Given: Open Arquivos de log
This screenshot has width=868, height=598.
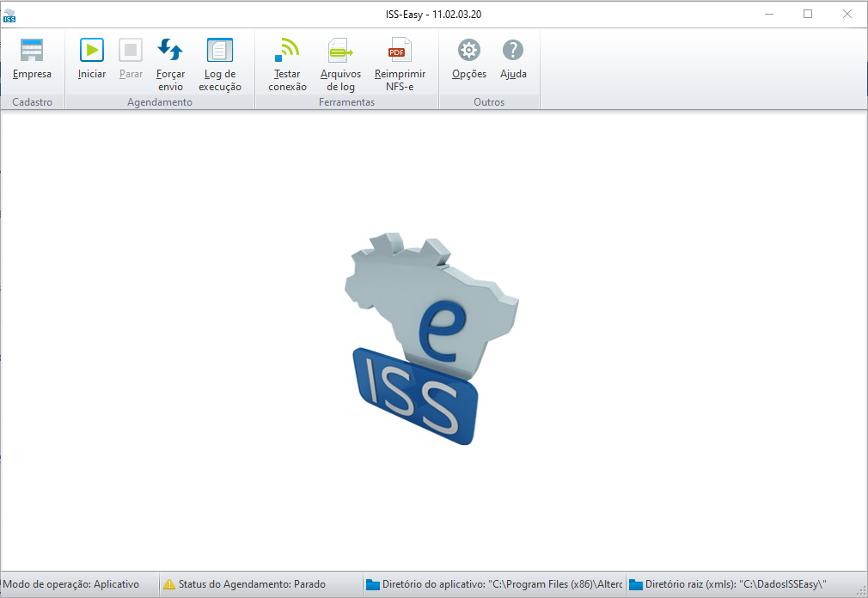Looking at the screenshot, I should 340,51.
